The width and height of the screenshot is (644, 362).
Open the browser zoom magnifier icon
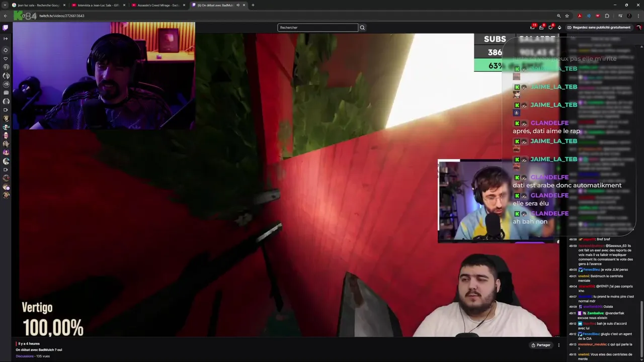click(x=558, y=16)
